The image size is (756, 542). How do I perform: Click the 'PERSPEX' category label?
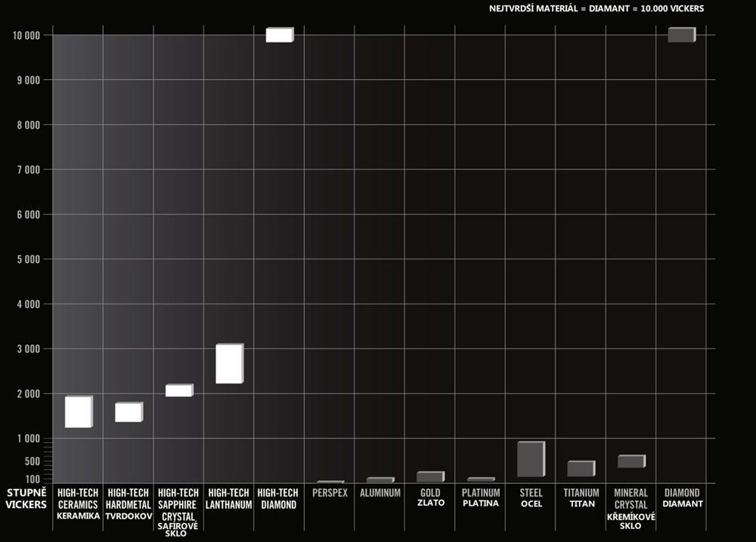[x=330, y=493]
